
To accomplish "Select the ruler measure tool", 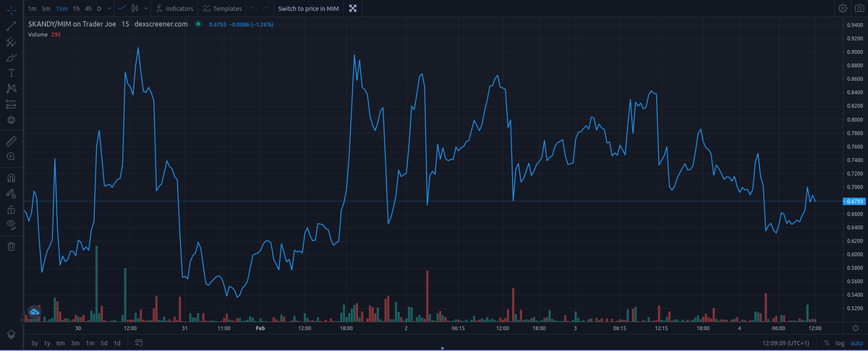I will click(x=11, y=140).
